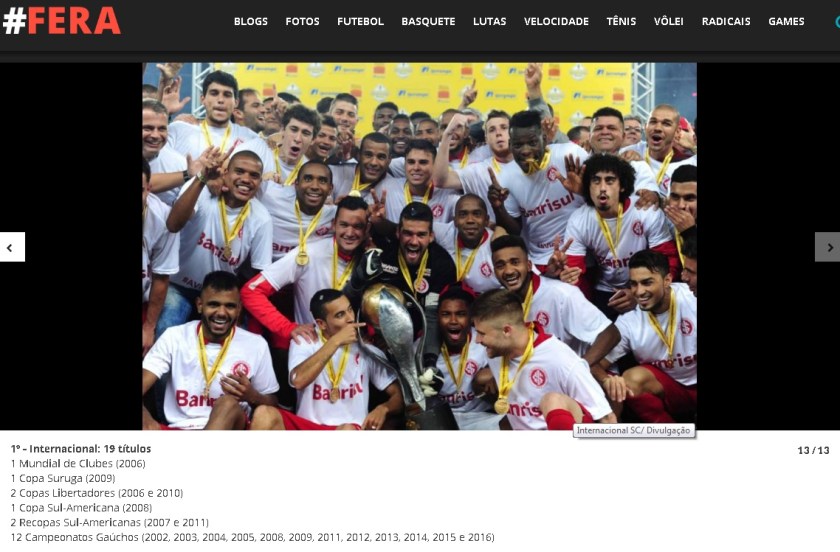Select the TÊNIS nav item

pyautogui.click(x=621, y=21)
